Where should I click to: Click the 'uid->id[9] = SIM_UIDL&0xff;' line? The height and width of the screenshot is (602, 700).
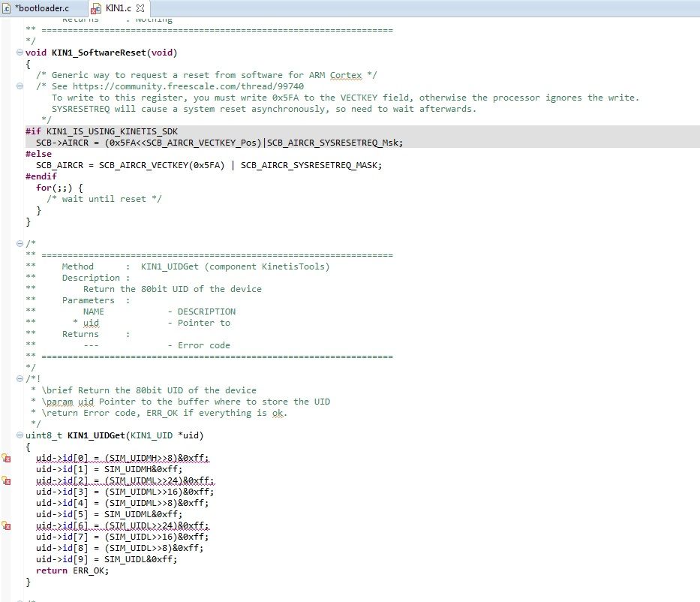click(107, 559)
